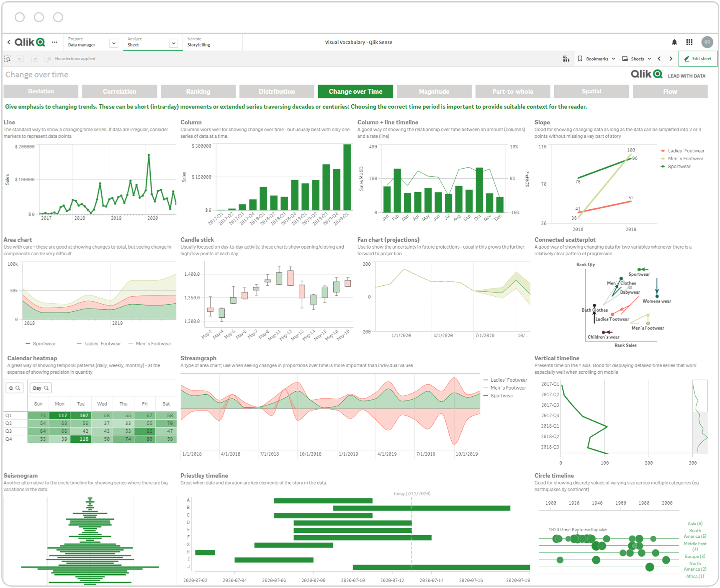
Task: Click the Seismogram chart title
Action: [x=21, y=476]
